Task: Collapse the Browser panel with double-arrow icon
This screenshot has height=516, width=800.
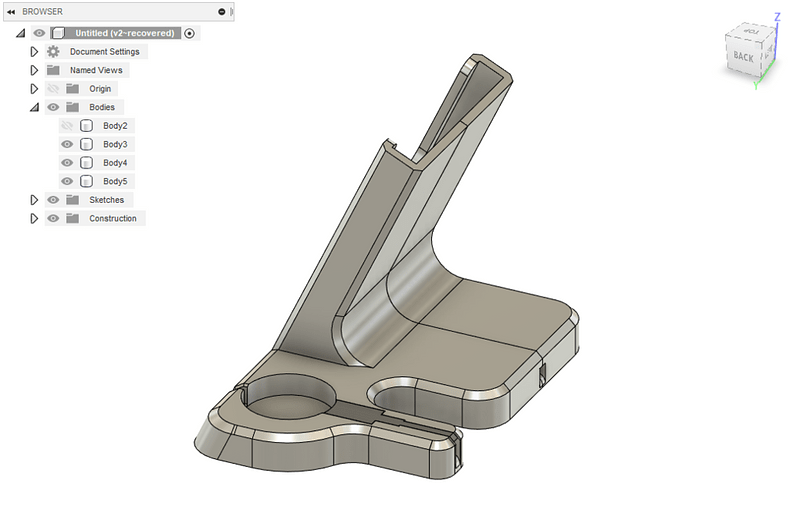Action: 11,12
